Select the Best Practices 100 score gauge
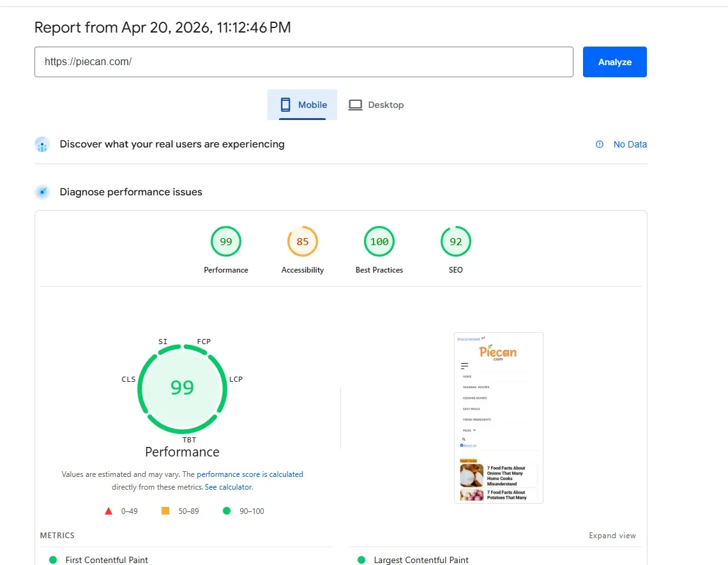 tap(379, 241)
